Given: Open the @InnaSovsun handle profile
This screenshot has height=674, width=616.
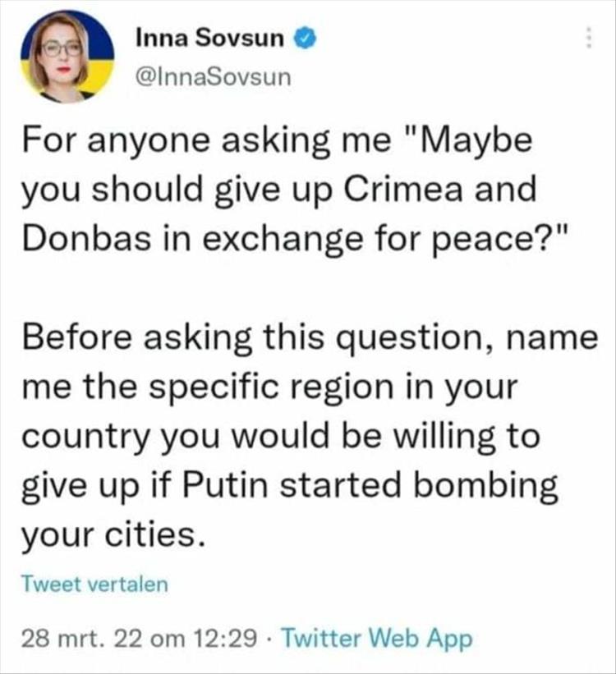Looking at the screenshot, I should (214, 77).
